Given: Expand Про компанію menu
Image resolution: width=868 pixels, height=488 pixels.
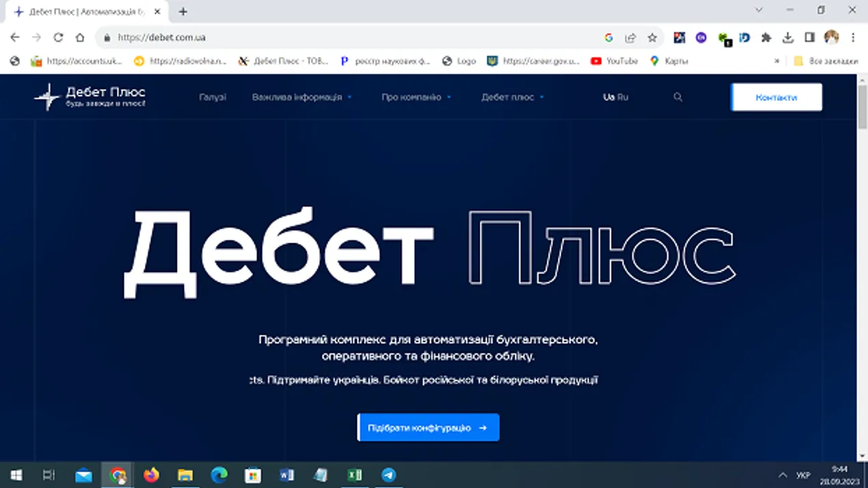Looking at the screenshot, I should click(x=416, y=97).
